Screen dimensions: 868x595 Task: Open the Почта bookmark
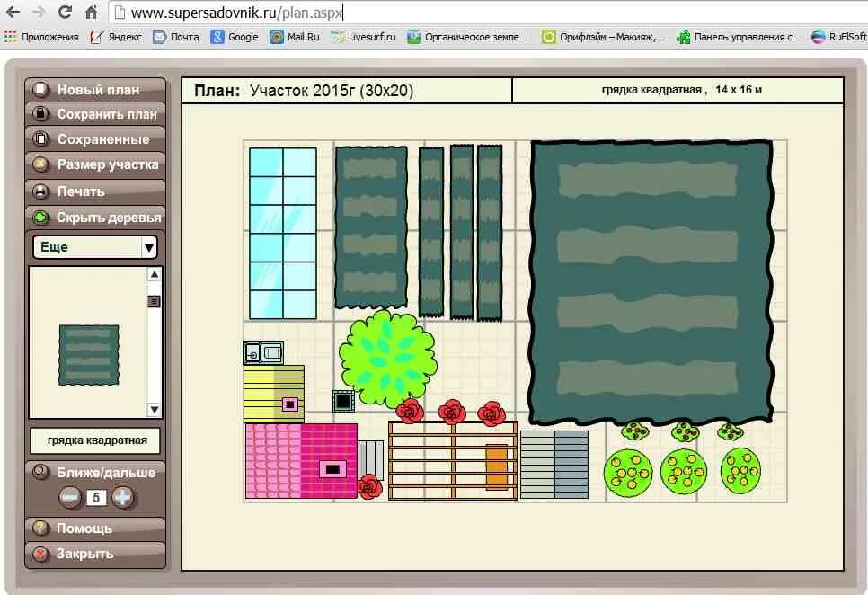176,37
